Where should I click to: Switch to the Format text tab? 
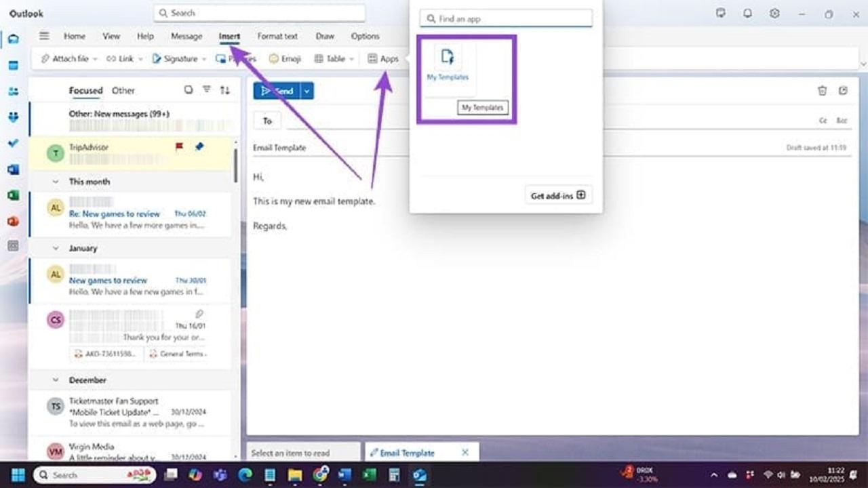tap(277, 37)
